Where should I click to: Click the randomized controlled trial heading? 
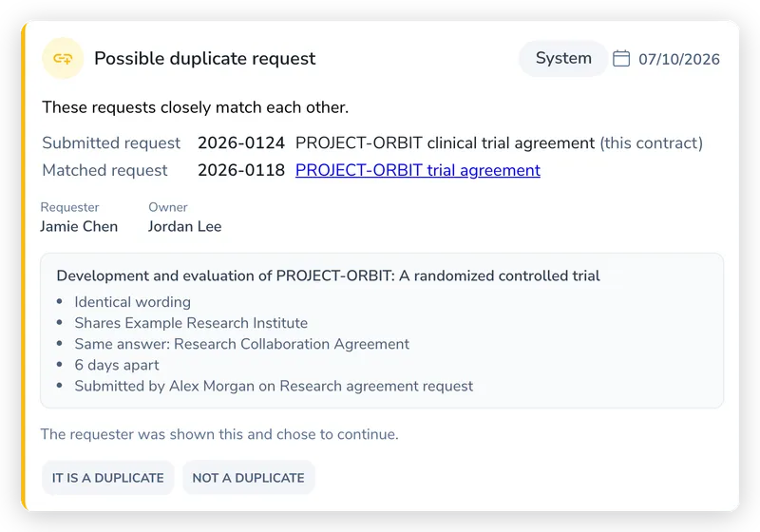coord(328,275)
